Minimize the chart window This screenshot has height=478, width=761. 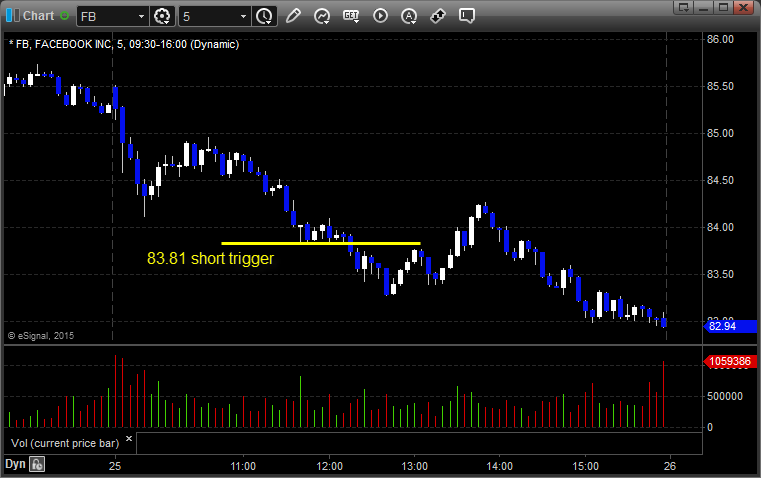(704, 7)
